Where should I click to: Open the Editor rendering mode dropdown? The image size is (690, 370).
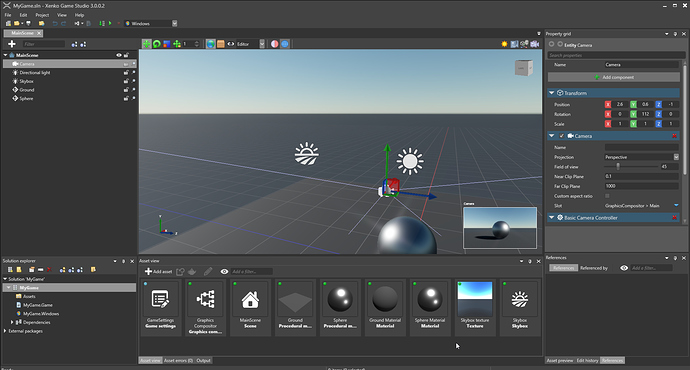click(262, 44)
